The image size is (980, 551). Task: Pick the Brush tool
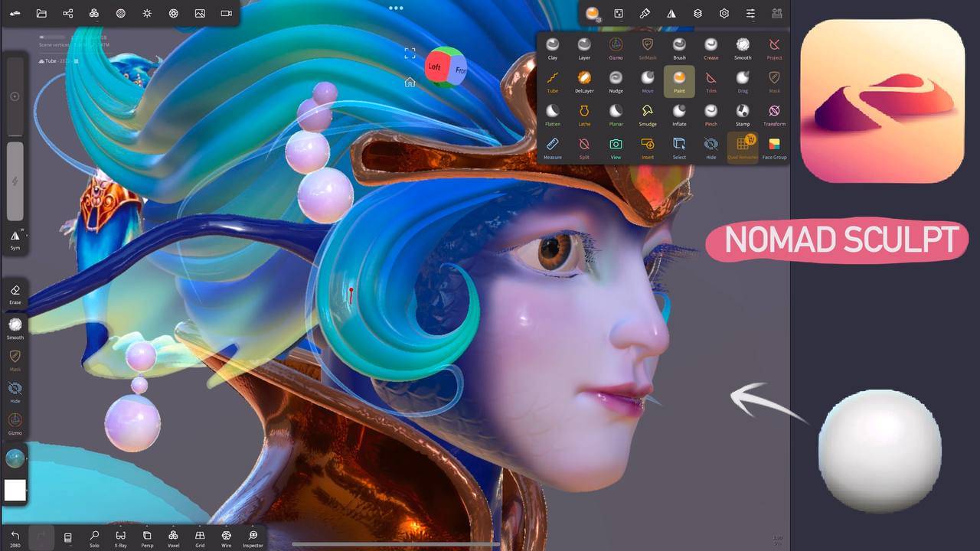coord(679,48)
